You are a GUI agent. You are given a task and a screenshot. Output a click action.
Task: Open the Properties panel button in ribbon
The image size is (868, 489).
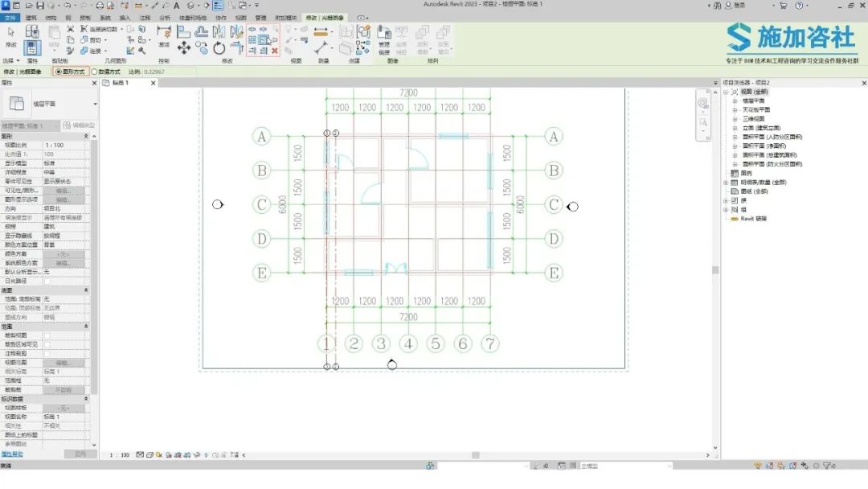click(x=32, y=47)
